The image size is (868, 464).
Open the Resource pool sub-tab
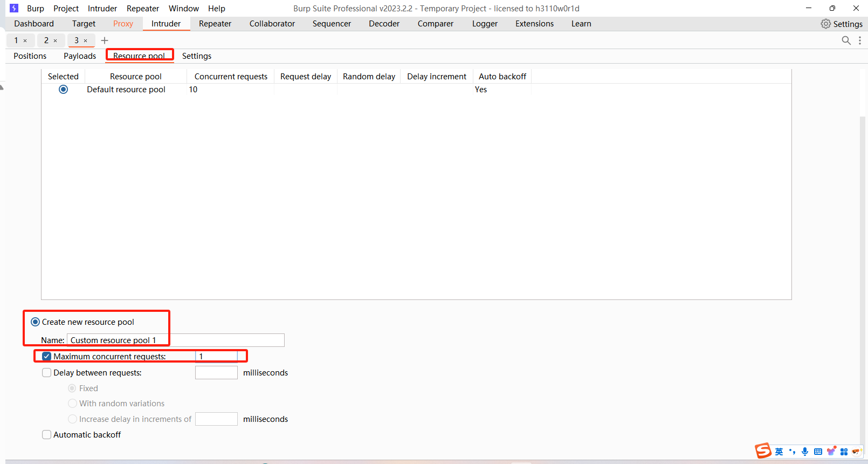click(139, 56)
